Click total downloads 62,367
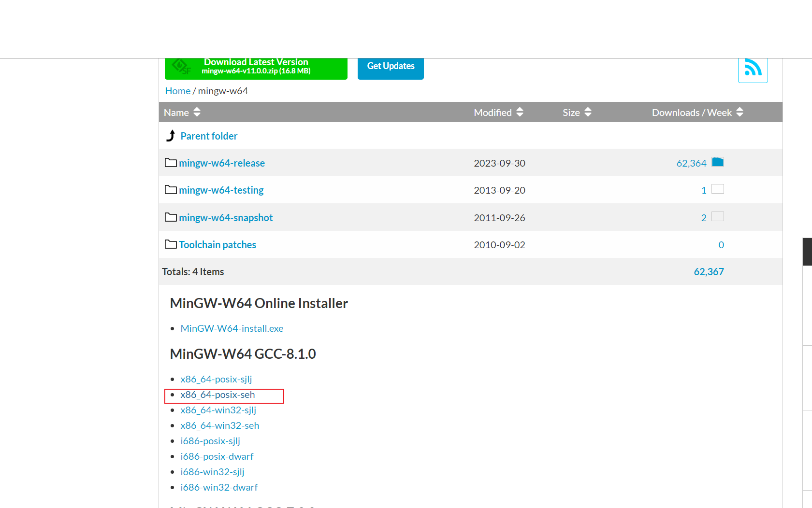This screenshot has width=812, height=508. [709, 272]
